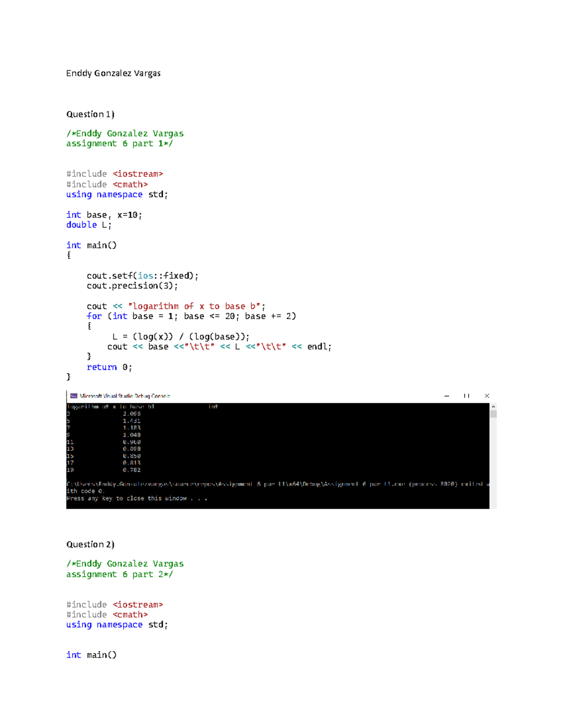Click the console scrollbar up arrow
Screen dimensions: 563x728
pos(492,407)
